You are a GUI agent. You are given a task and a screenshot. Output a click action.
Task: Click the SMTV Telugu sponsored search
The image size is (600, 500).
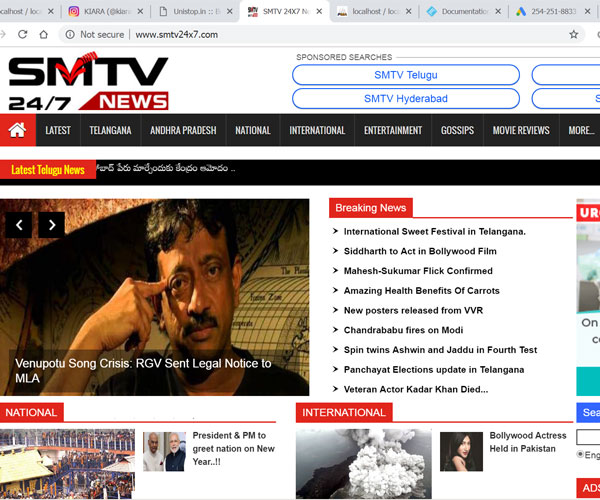tap(406, 75)
